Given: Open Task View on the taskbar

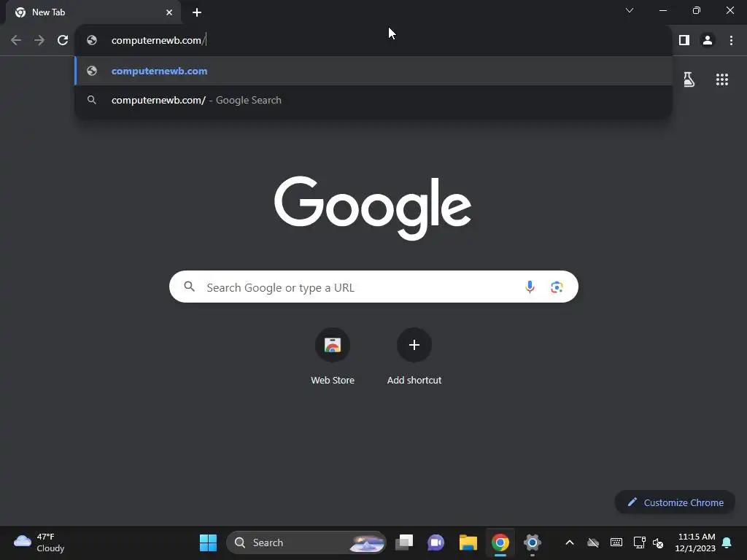Looking at the screenshot, I should coord(404,542).
